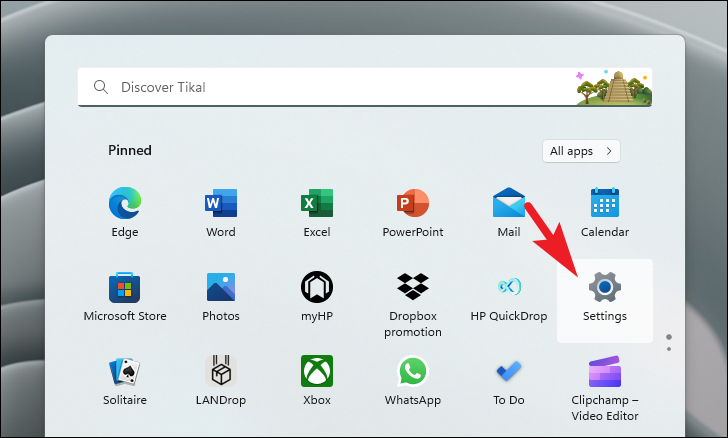This screenshot has height=438, width=728.
Task: Launch the Xbox app
Action: [x=317, y=371]
